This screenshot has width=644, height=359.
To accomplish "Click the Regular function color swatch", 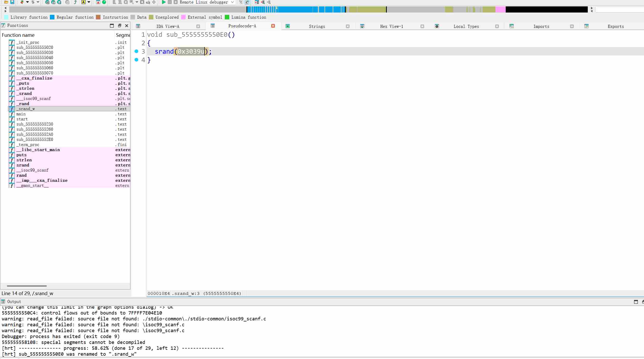I will tap(52, 17).
